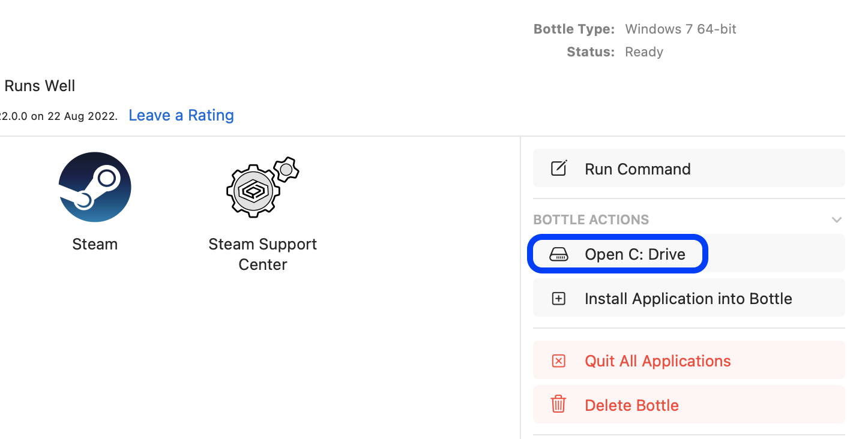Viewport: 868px width, 439px height.
Task: Click the red X icon for Quit All
Action: [559, 361]
